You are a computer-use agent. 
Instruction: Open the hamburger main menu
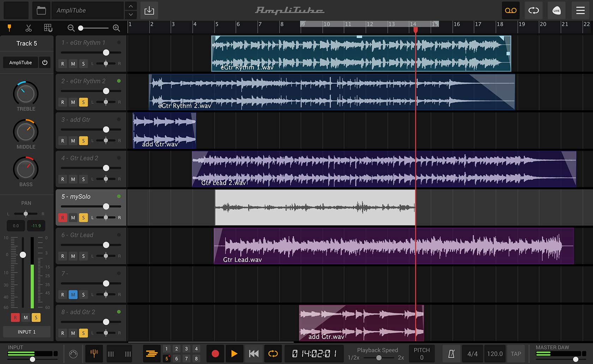coord(580,10)
